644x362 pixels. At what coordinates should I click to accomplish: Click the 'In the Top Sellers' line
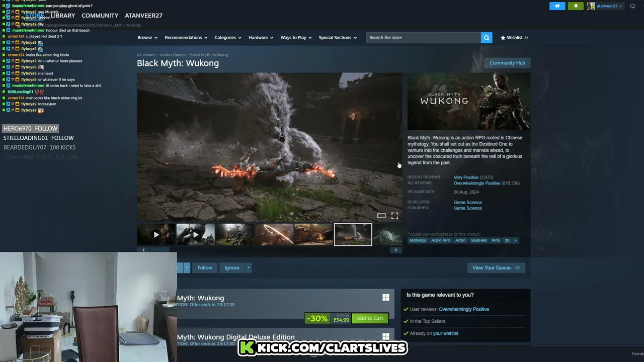tap(427, 321)
